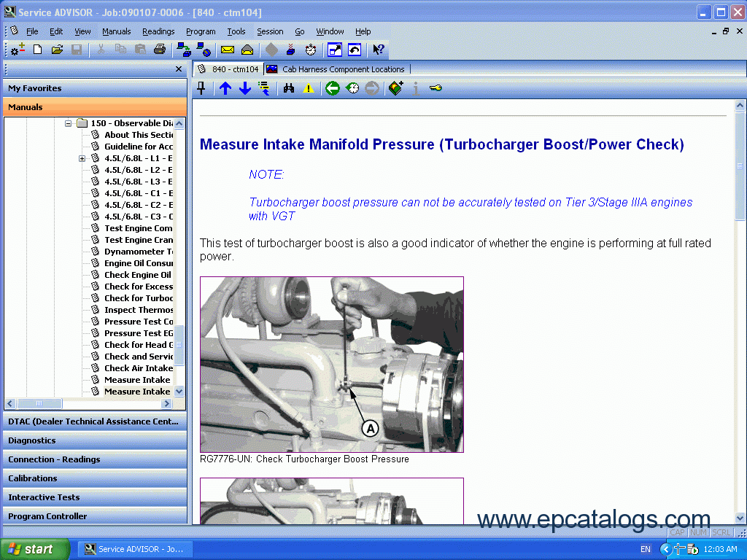
Task: Expand the 4.5L/6.8L - L1 tree node
Action: (x=82, y=158)
